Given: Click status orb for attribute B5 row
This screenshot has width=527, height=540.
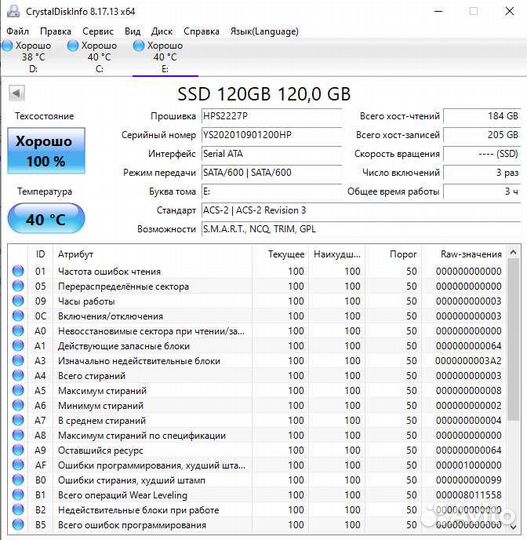Looking at the screenshot, I should tap(18, 525).
